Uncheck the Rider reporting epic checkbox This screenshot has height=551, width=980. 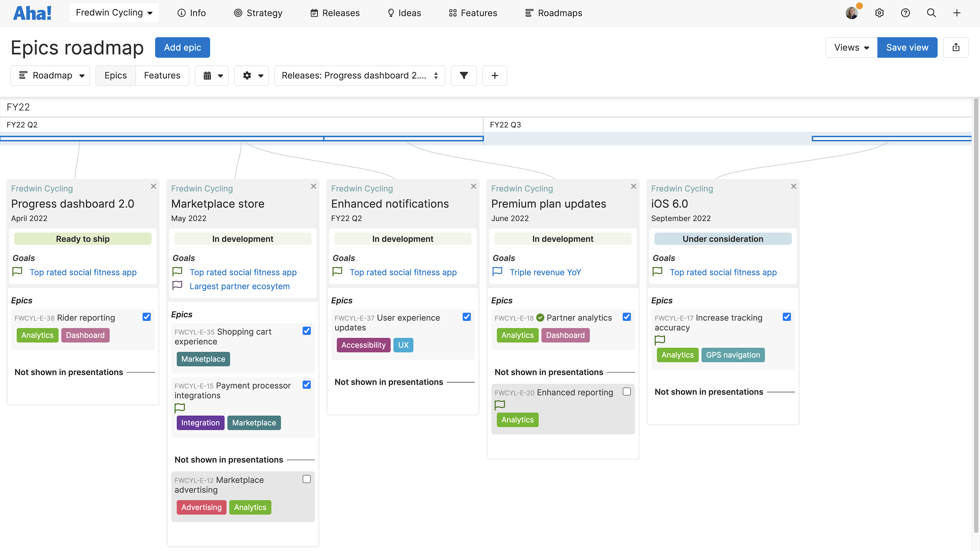pos(146,317)
